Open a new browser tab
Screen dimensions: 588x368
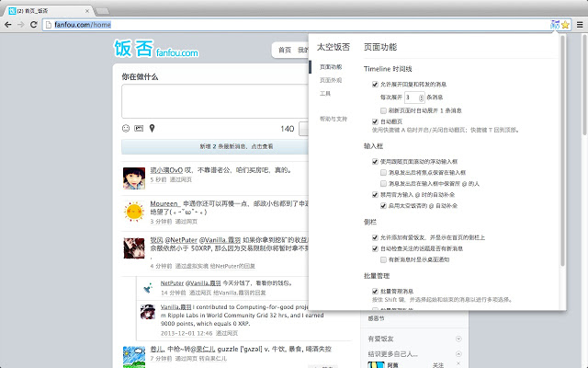[x=102, y=11]
